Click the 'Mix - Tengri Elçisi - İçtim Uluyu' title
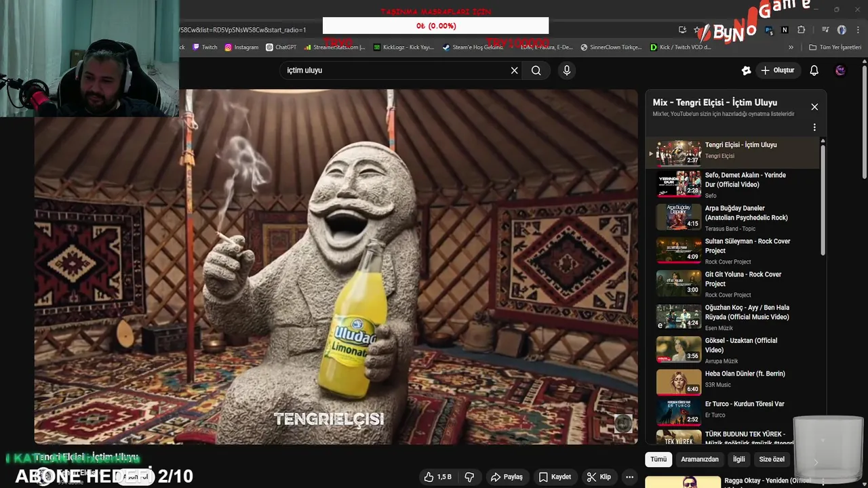Image resolution: width=868 pixels, height=488 pixels. click(715, 102)
